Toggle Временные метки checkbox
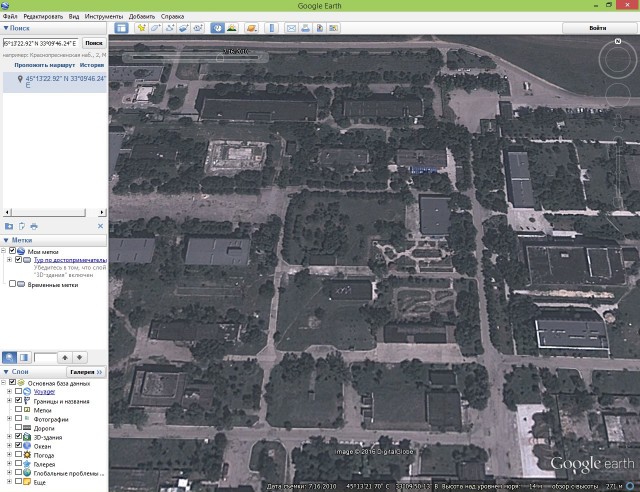 click(x=13, y=284)
